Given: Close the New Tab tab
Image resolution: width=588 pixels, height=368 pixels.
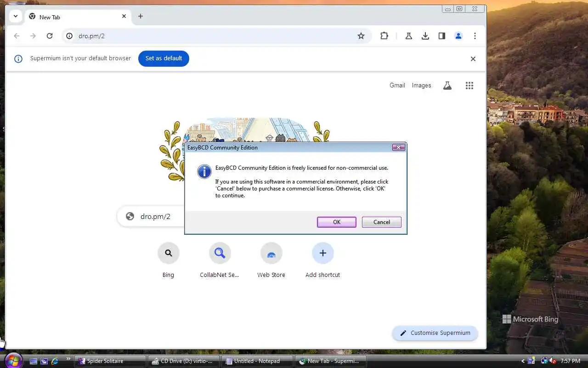Looking at the screenshot, I should 124,16.
